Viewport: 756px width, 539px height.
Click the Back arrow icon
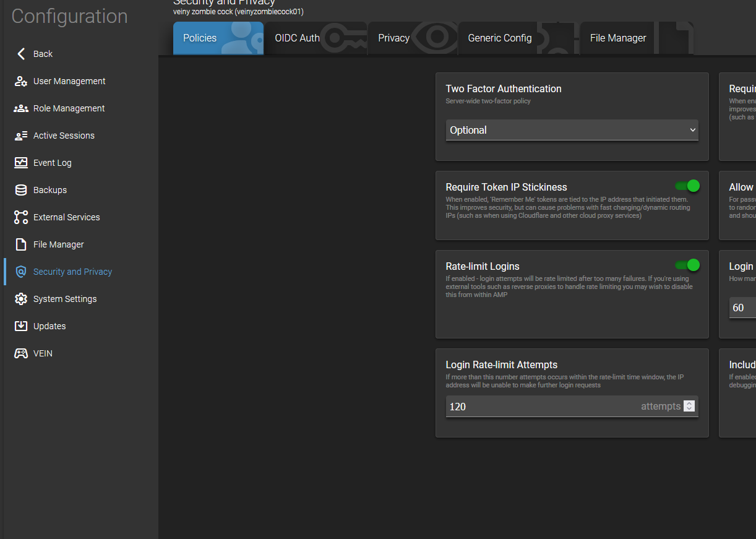(21, 54)
